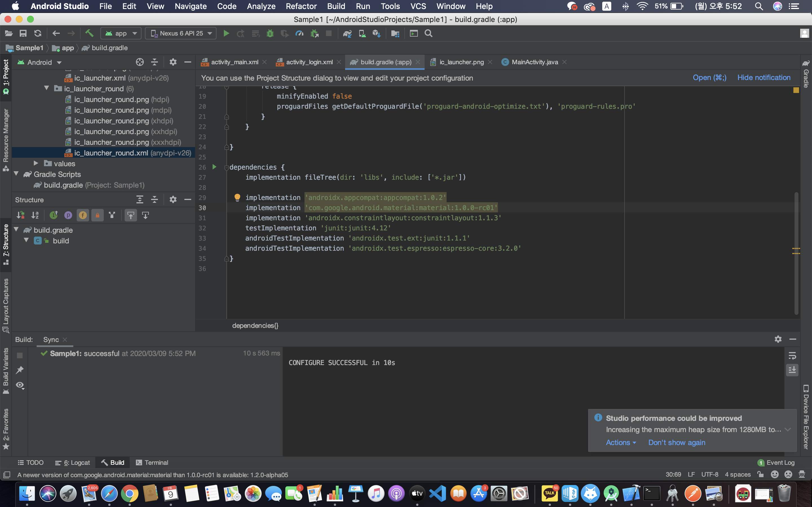Toggle Sort Alphabetically in Structure panel
Screen dimensions: 812x507
point(35,215)
